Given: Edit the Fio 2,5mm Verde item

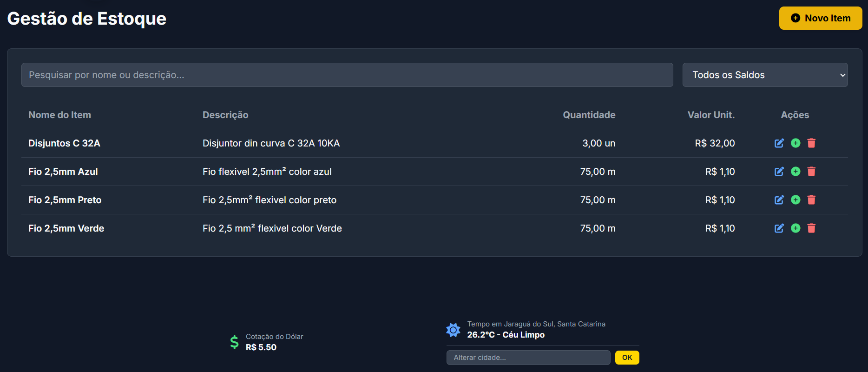Looking at the screenshot, I should [x=779, y=228].
